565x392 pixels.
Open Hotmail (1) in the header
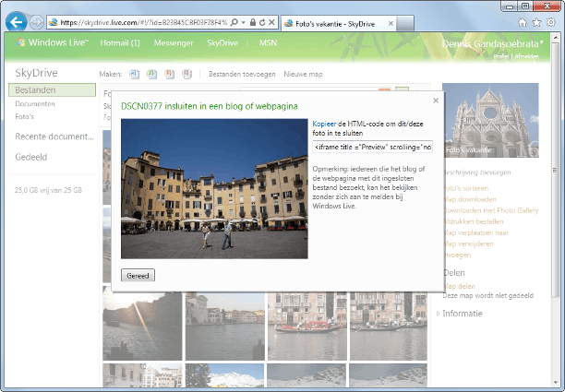[120, 42]
